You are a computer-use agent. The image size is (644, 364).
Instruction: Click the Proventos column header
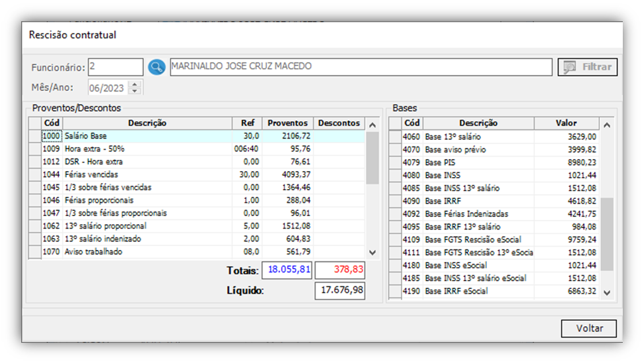coord(288,123)
